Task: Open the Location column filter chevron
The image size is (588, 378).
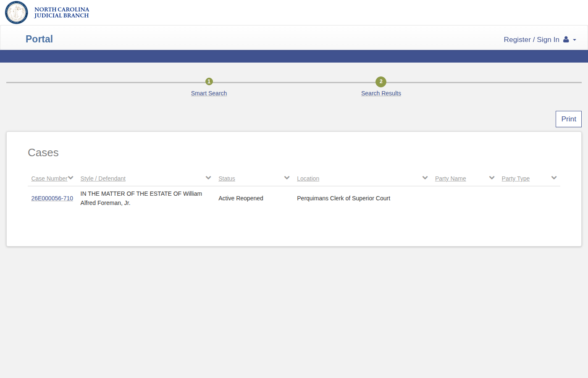Action: click(425, 177)
